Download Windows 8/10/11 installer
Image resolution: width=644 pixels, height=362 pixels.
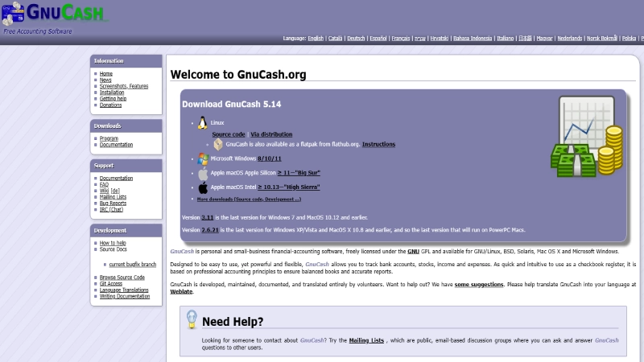(270, 158)
